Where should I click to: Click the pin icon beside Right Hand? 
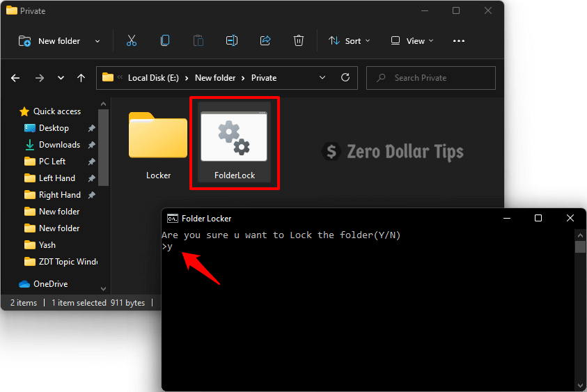pyautogui.click(x=91, y=195)
